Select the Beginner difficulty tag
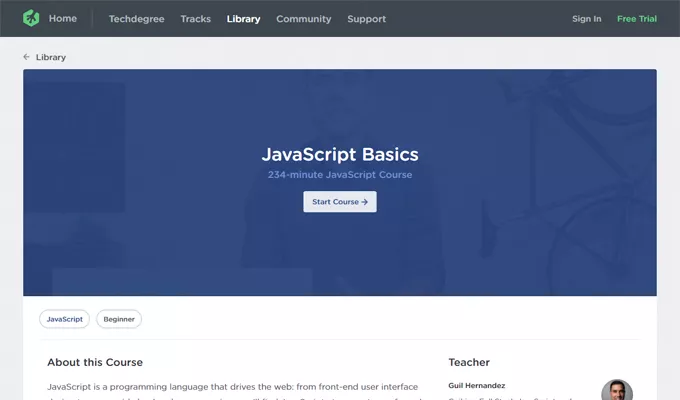 pyautogui.click(x=119, y=319)
